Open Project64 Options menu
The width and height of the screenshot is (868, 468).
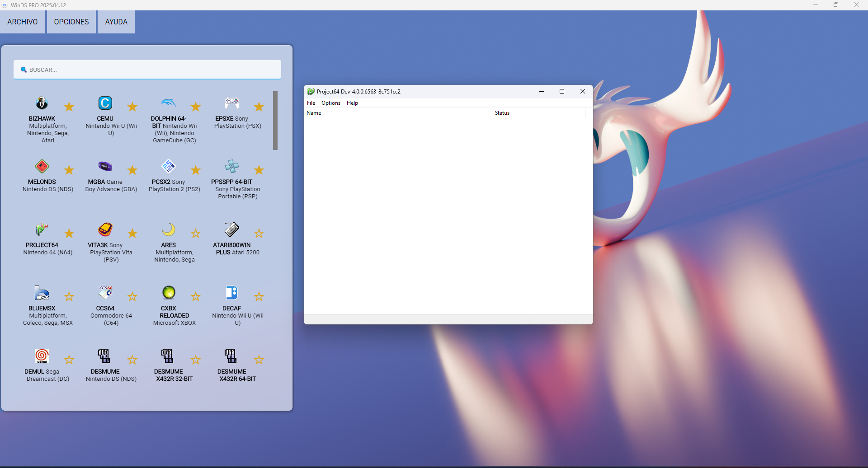pyautogui.click(x=331, y=103)
